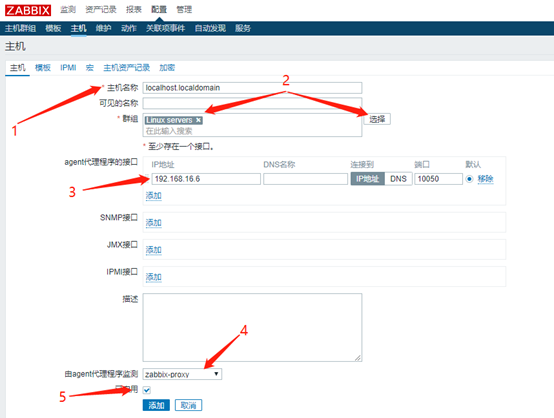554x418 pixels.
Task: Click 添加 under agent interface
Action: [x=154, y=195]
